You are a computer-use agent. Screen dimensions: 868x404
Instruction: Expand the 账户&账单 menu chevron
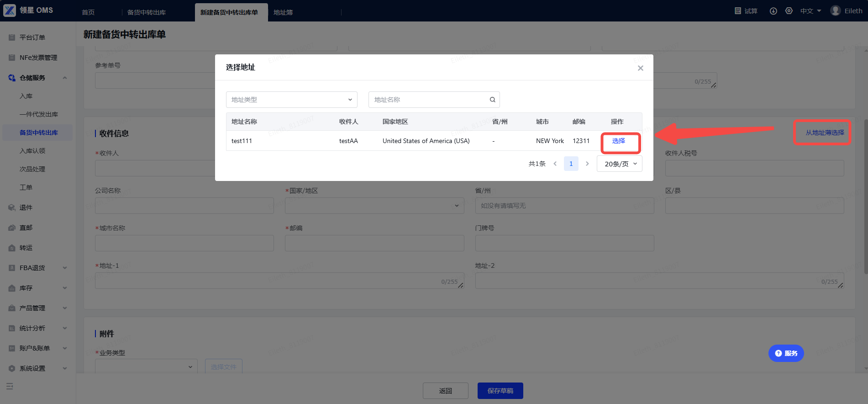tap(65, 348)
